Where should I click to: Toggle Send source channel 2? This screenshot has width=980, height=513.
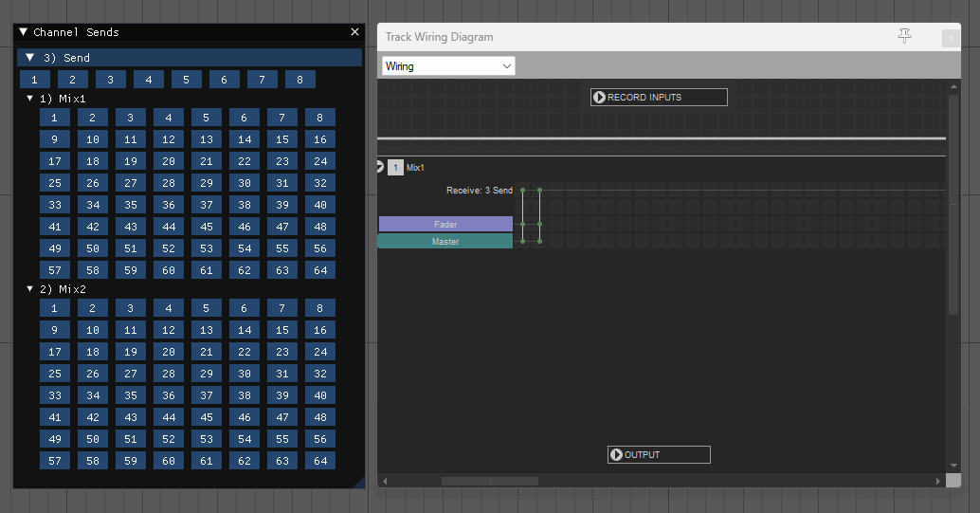tap(72, 80)
